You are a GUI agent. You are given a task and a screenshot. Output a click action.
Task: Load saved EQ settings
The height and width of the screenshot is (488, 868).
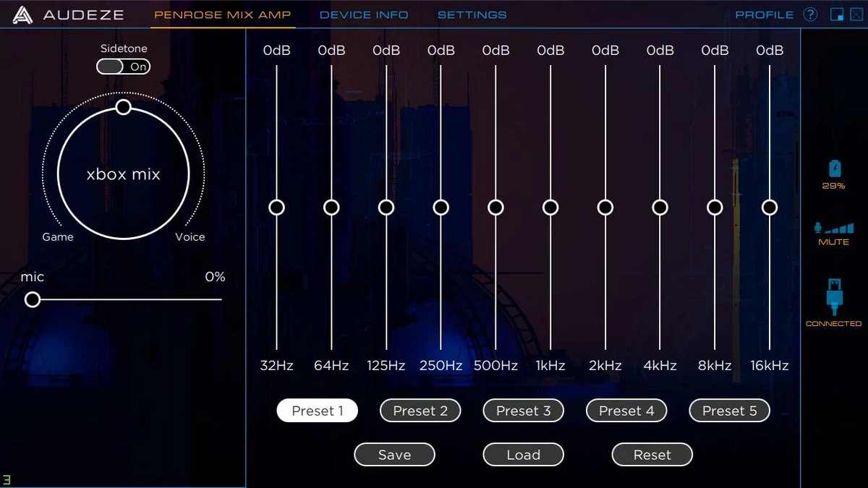click(x=523, y=455)
